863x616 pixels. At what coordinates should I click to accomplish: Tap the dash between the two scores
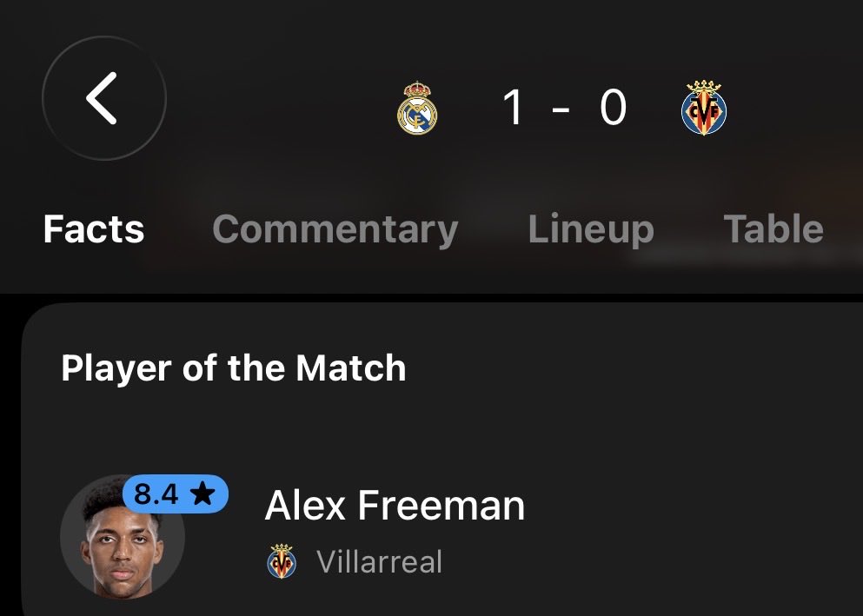pyautogui.click(x=561, y=111)
